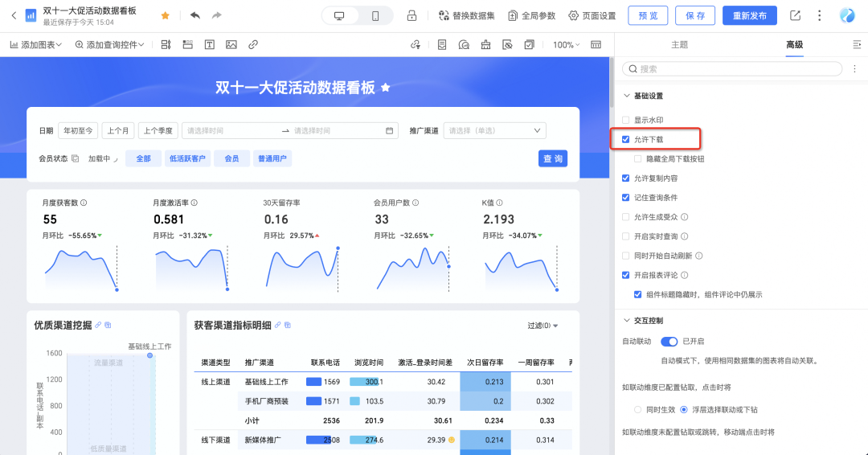Click the 查询 button
The width and height of the screenshot is (868, 455).
(x=553, y=158)
